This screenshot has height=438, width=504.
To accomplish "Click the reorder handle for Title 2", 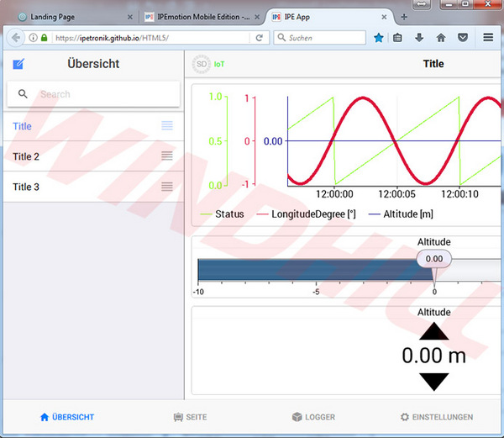I will [167, 156].
